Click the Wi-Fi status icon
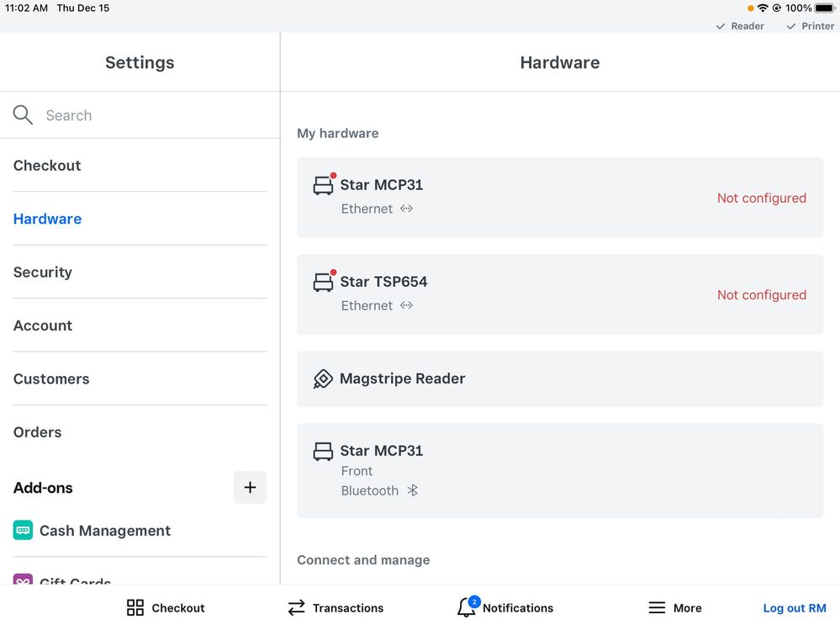 click(x=763, y=8)
